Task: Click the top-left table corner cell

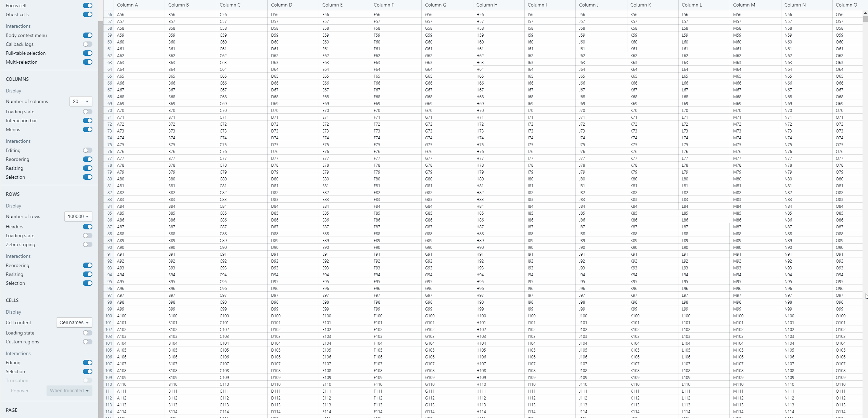Action: point(108,5)
